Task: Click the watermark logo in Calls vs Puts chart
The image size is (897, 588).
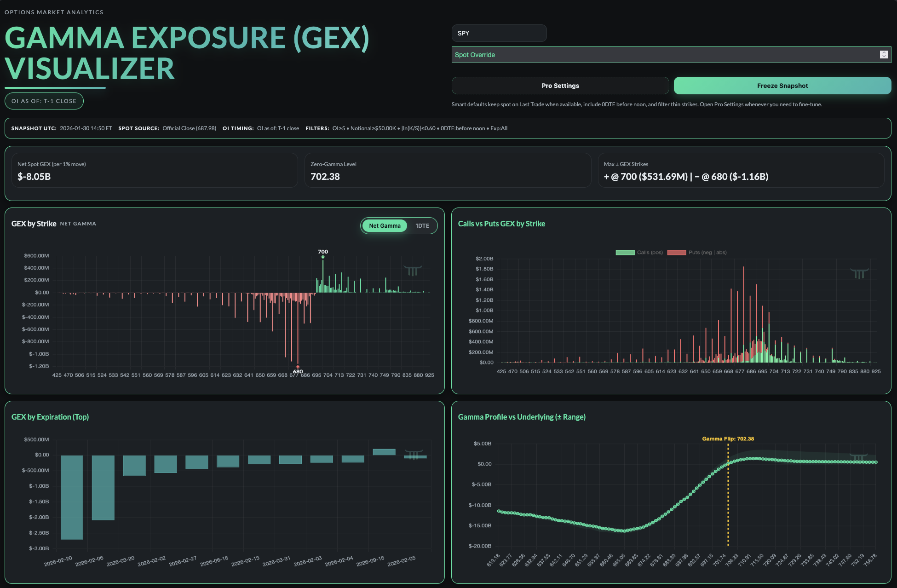Action: coord(859,274)
